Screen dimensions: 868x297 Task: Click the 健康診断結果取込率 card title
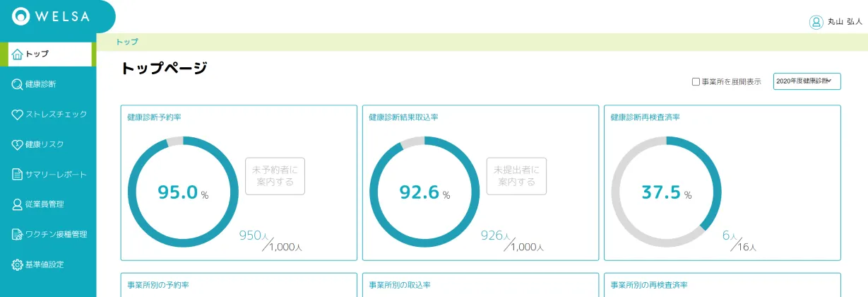tap(403, 117)
